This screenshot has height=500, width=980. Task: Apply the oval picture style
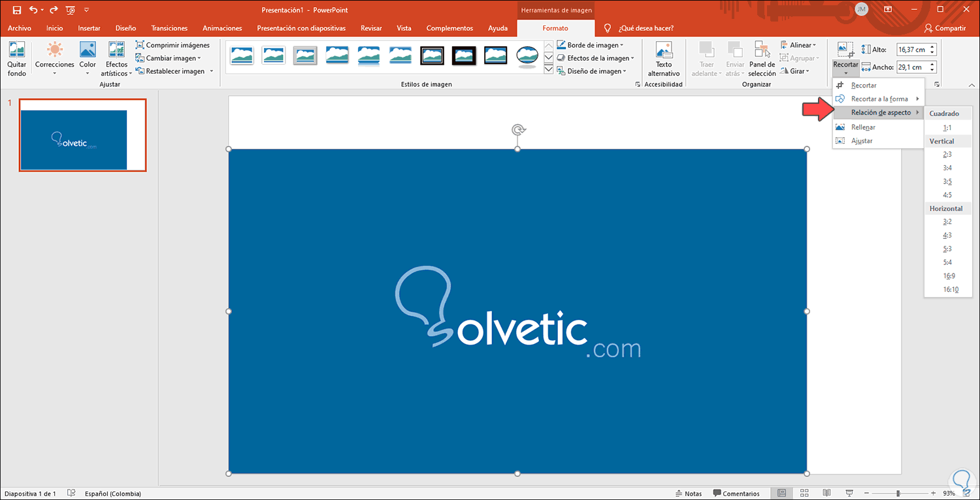(527, 55)
